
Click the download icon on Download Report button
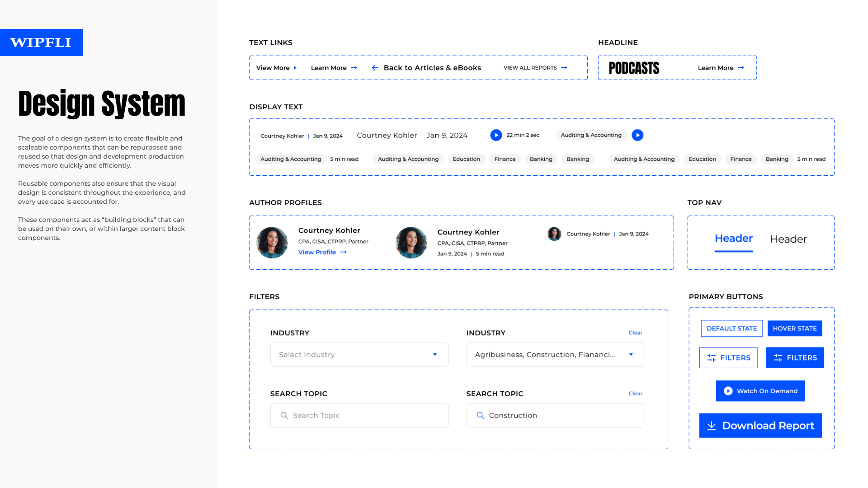pos(712,426)
